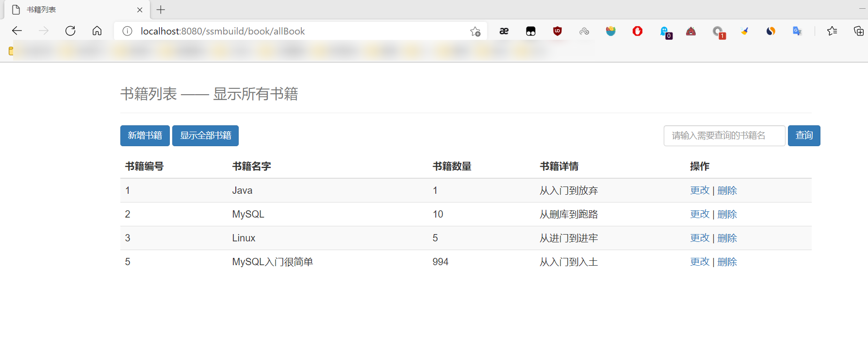Open the Tampermonkey extension icon
Image resolution: width=868 pixels, height=339 pixels.
(531, 32)
